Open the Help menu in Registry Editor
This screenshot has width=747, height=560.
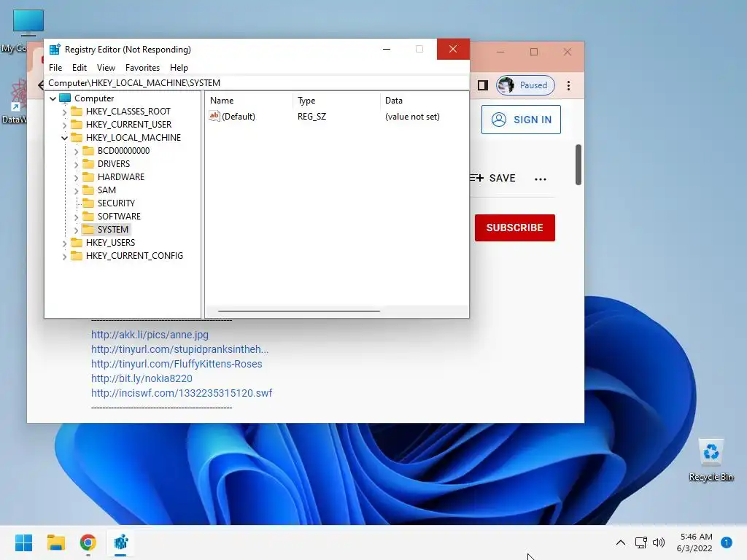click(179, 68)
